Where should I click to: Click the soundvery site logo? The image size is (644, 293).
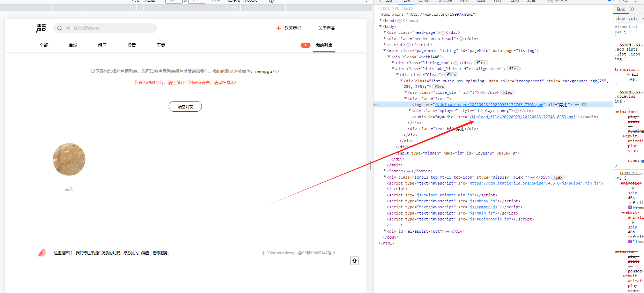point(41,28)
